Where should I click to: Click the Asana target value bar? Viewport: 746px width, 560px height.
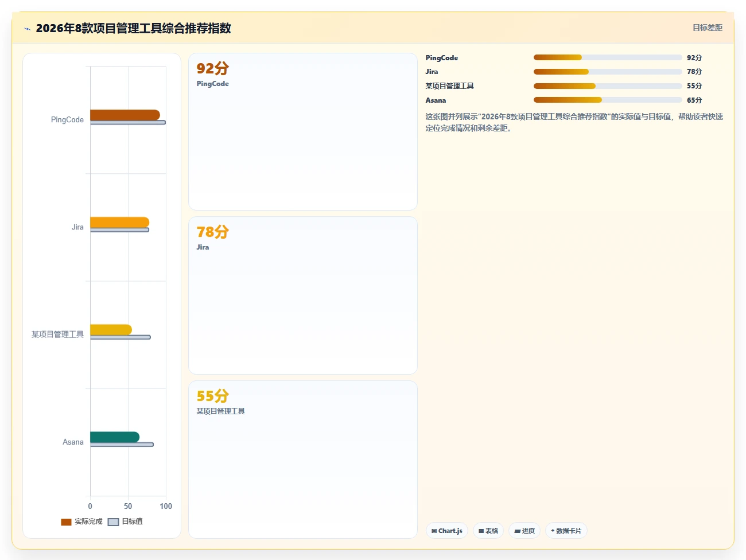pos(122,444)
